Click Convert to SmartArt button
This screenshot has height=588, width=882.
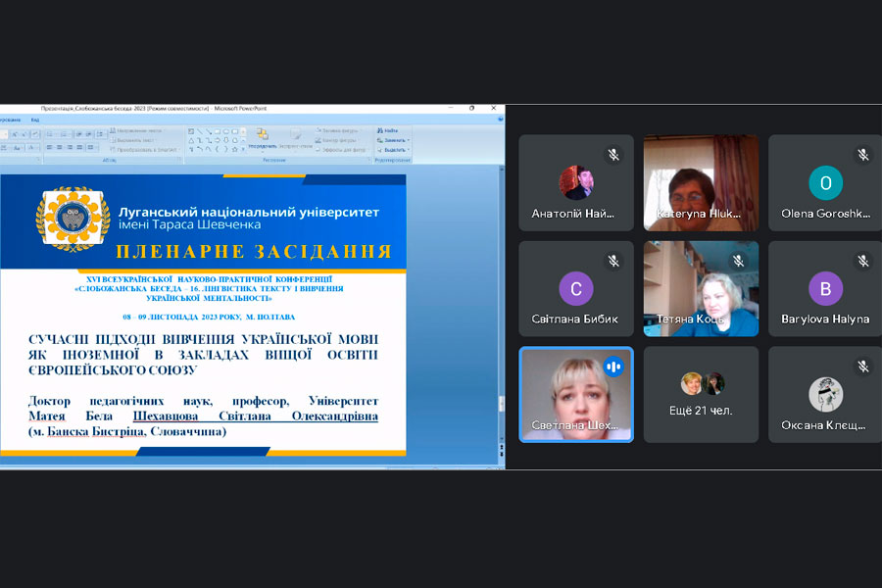[145, 150]
